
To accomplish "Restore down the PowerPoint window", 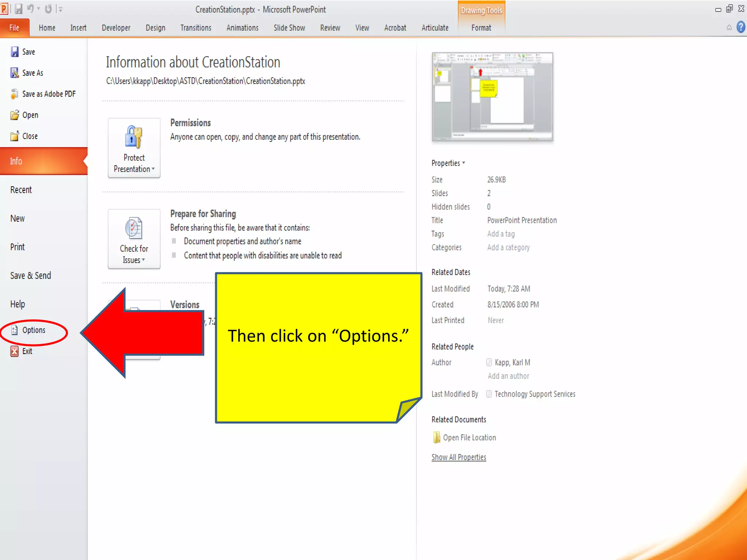I will coord(729,9).
